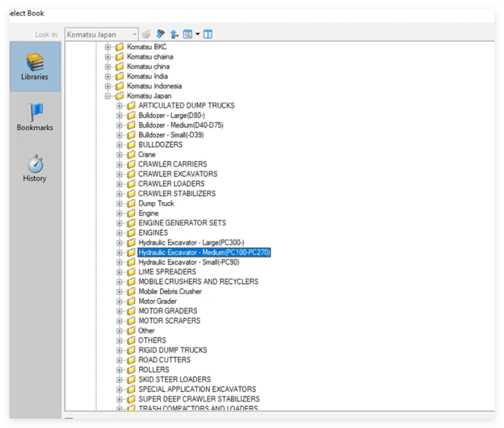Click the Komatsu chaina folder icon
Image resolution: width=504 pixels, height=428 pixels.
[x=119, y=56]
